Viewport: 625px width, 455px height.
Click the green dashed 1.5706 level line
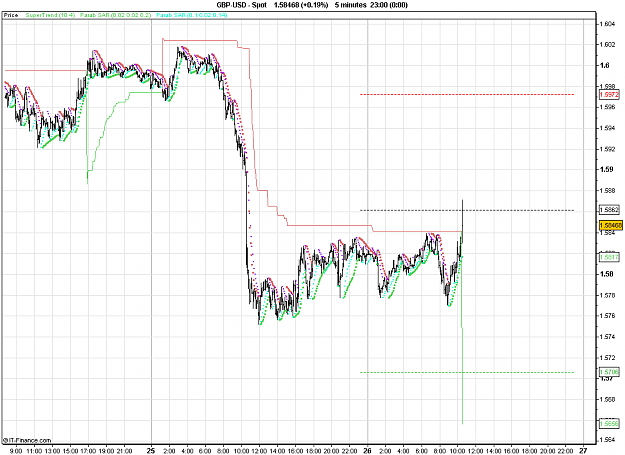pyautogui.click(x=467, y=373)
